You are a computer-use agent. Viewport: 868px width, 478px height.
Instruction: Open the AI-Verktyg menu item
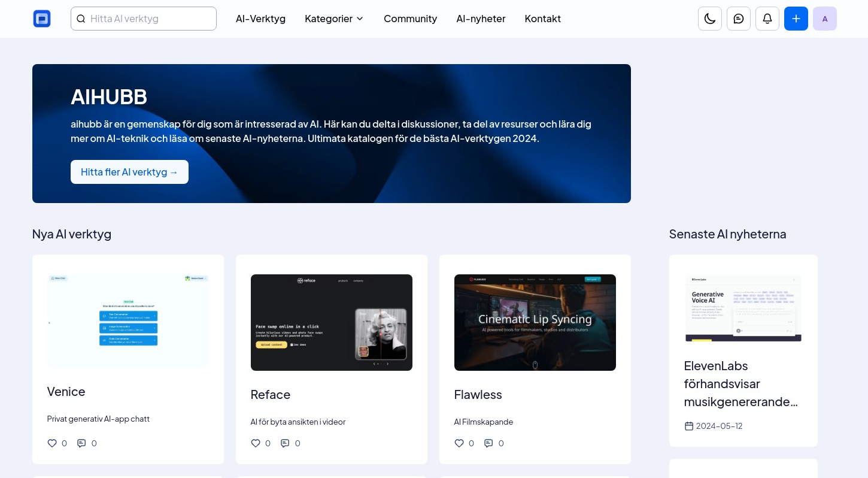pyautogui.click(x=260, y=19)
